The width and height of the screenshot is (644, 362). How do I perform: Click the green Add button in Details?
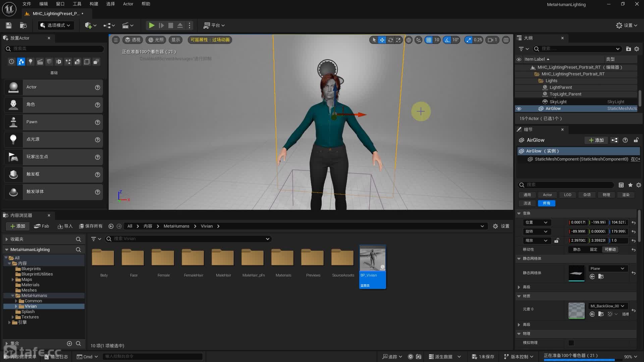(x=596, y=140)
